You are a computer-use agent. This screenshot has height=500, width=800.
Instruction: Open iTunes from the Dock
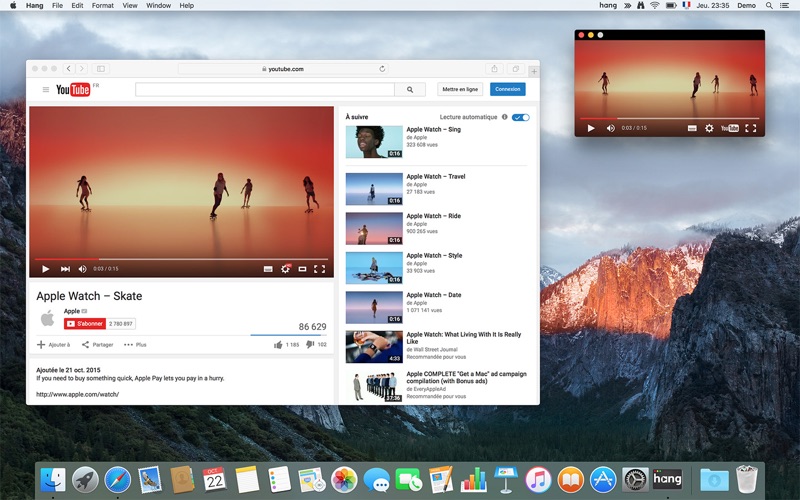[538, 480]
